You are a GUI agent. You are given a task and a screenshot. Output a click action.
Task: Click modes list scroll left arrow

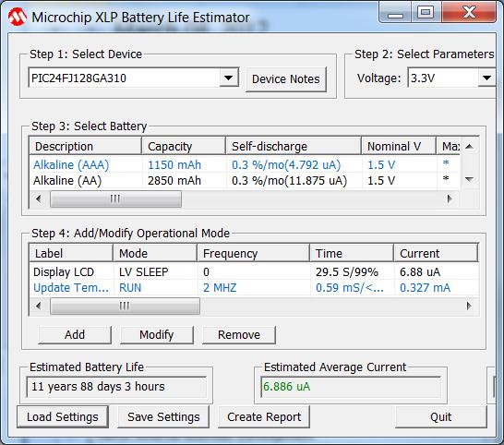coord(39,306)
